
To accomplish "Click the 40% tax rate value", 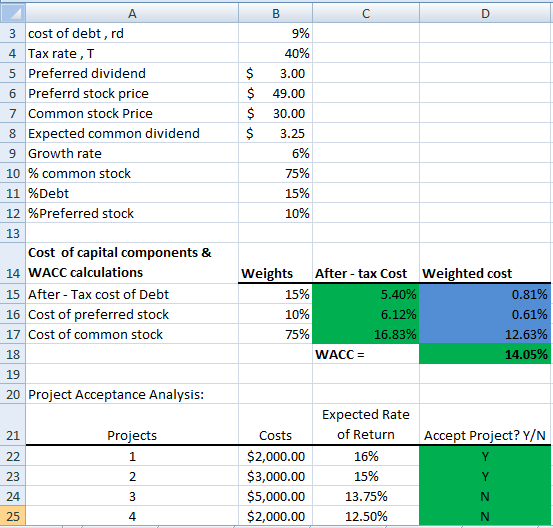I will [275, 53].
